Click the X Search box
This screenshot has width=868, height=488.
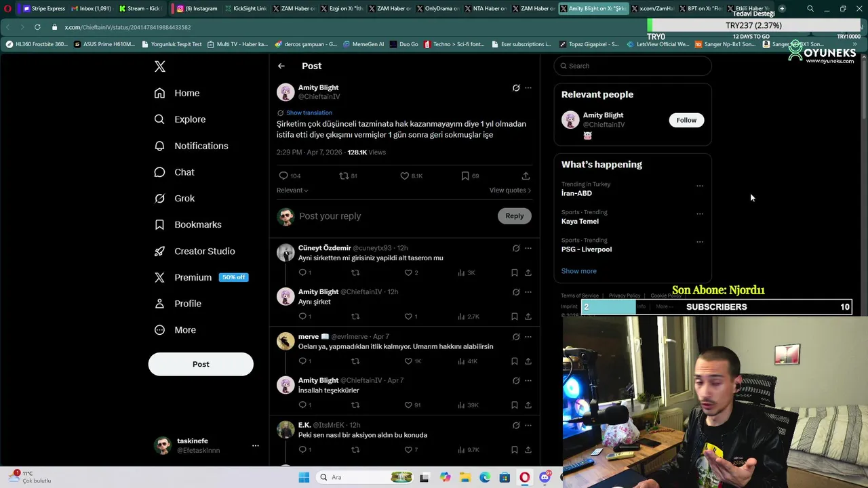tap(633, 66)
